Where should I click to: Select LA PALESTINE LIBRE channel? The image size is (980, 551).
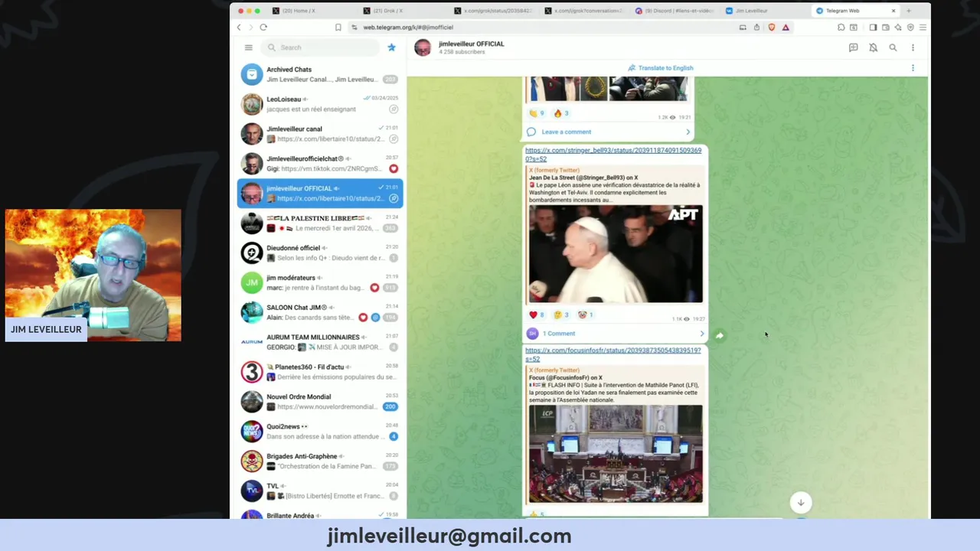click(x=320, y=223)
